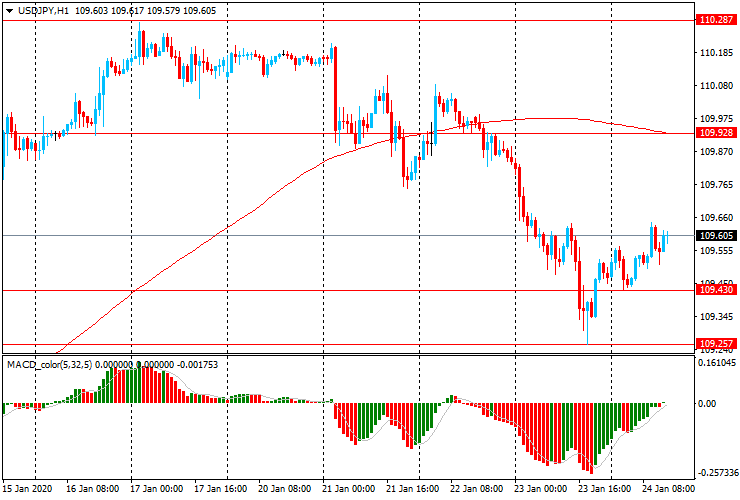Click the header close price 109.605 value
The image size is (740, 500).
[199, 11]
